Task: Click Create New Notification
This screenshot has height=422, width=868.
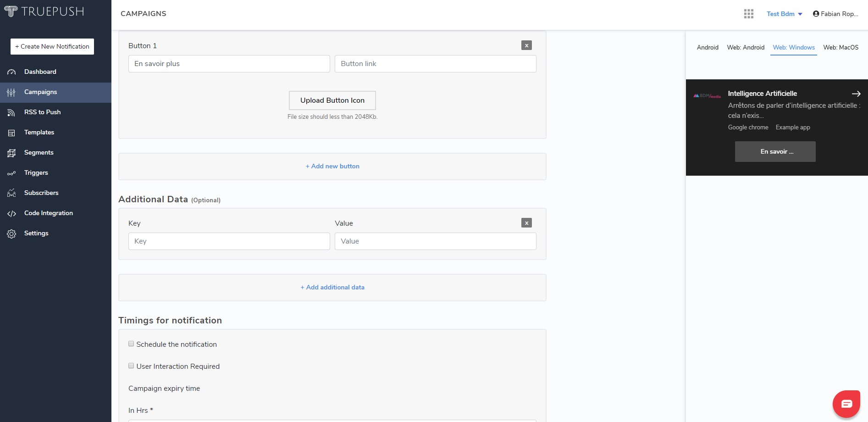Action: tap(52, 46)
